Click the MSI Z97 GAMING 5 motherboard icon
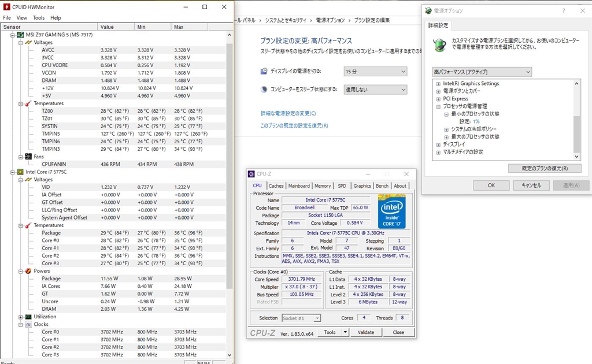This screenshot has width=592, height=364. coord(20,35)
